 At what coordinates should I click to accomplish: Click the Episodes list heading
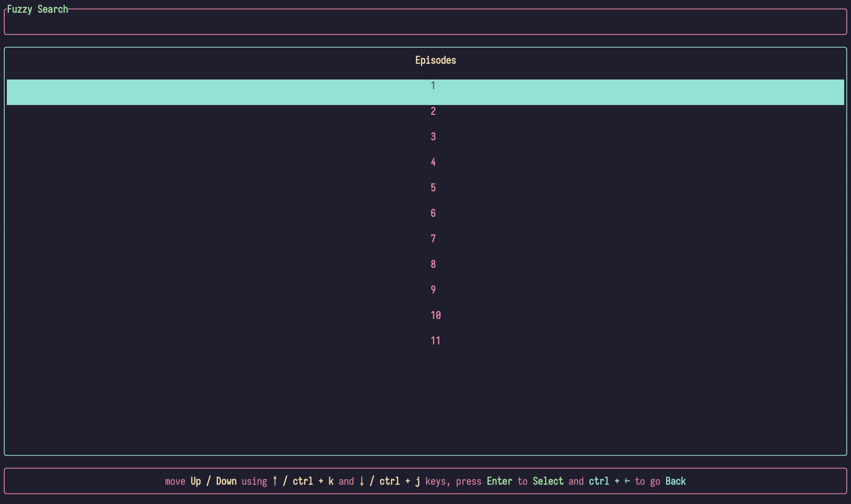[x=435, y=60]
